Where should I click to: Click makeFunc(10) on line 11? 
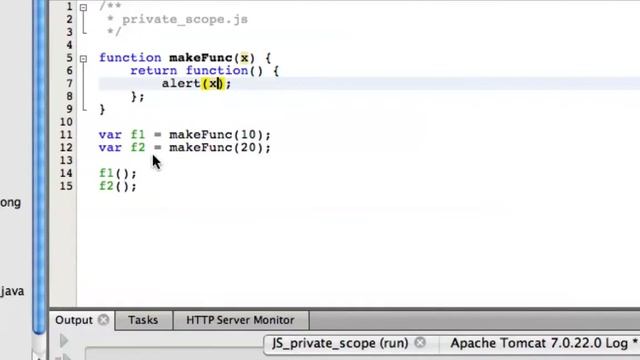click(x=216, y=135)
